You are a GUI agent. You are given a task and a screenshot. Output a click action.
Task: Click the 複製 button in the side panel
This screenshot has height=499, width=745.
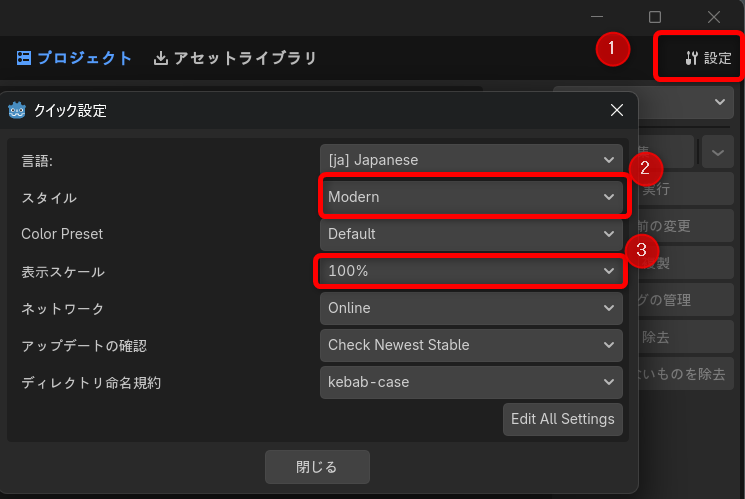(680, 263)
